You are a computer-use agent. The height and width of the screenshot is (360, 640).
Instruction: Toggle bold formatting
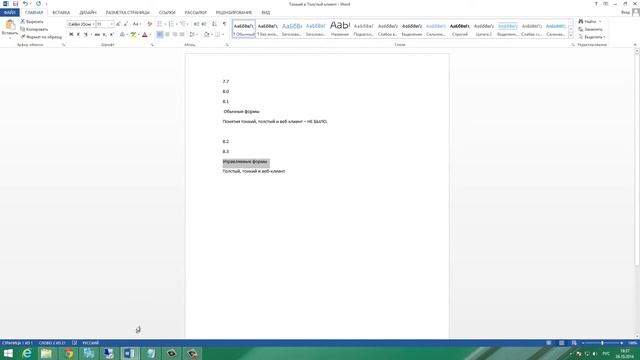pos(71,35)
